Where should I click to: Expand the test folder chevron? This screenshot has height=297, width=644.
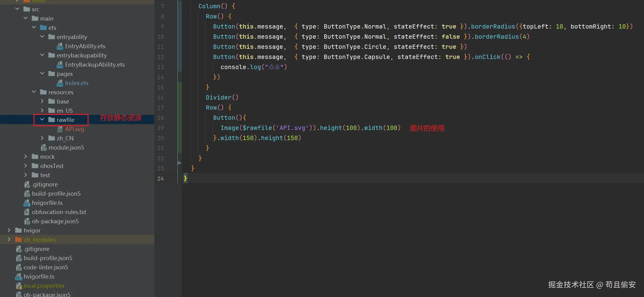pos(25,175)
